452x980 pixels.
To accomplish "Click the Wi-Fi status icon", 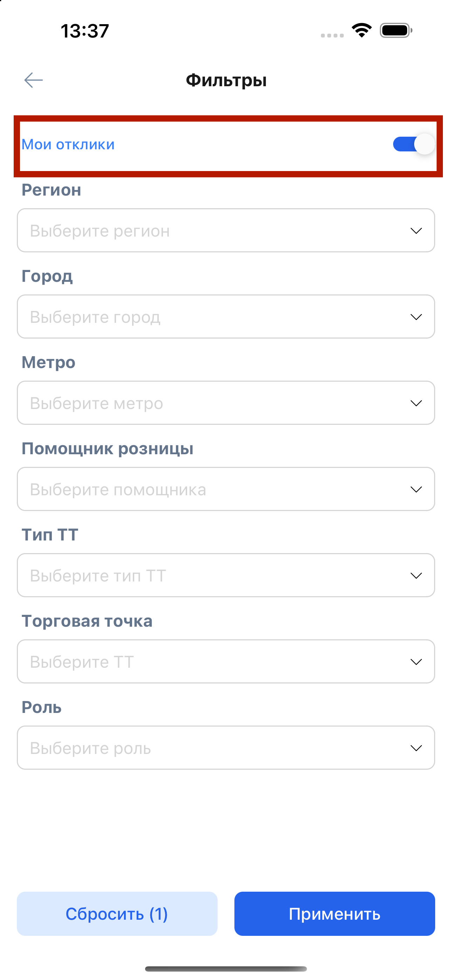I will [x=362, y=30].
